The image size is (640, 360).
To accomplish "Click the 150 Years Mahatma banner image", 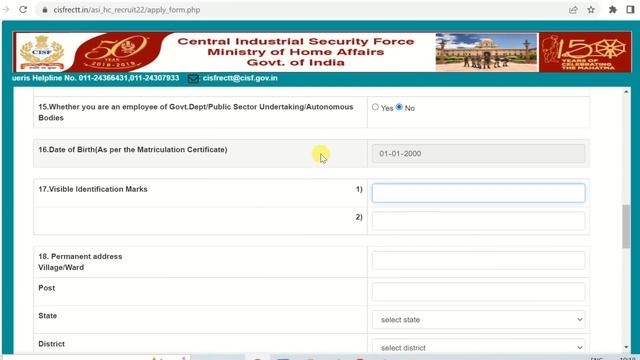I will (585, 52).
